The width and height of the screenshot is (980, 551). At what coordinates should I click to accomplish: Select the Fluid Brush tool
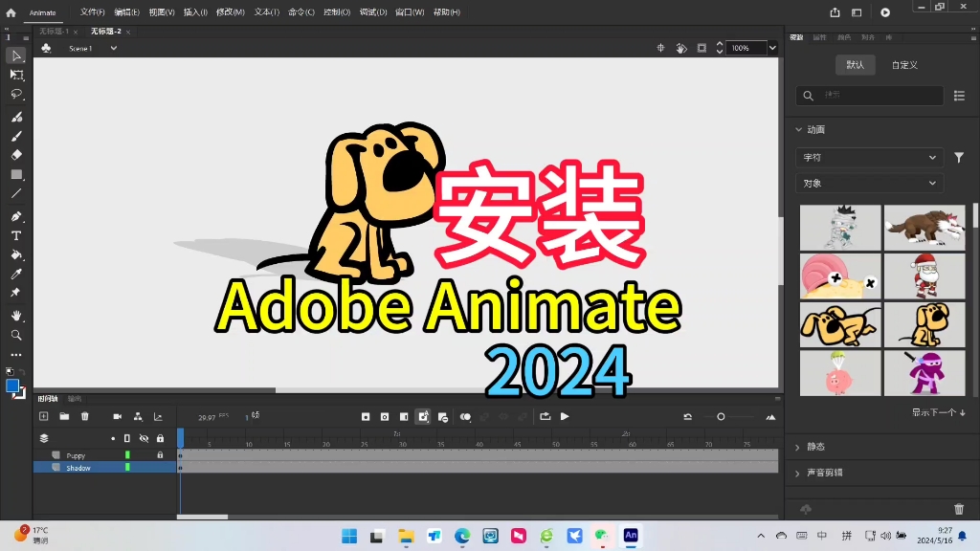click(16, 117)
